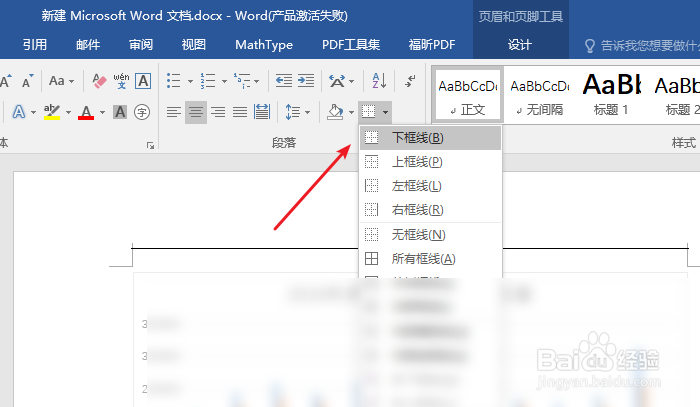Toggle Align Right
This screenshot has width=700, height=407.
click(x=218, y=112)
